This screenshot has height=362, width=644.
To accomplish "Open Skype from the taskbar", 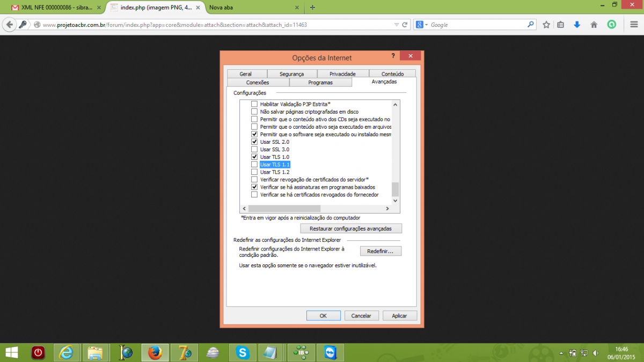I will 243,352.
